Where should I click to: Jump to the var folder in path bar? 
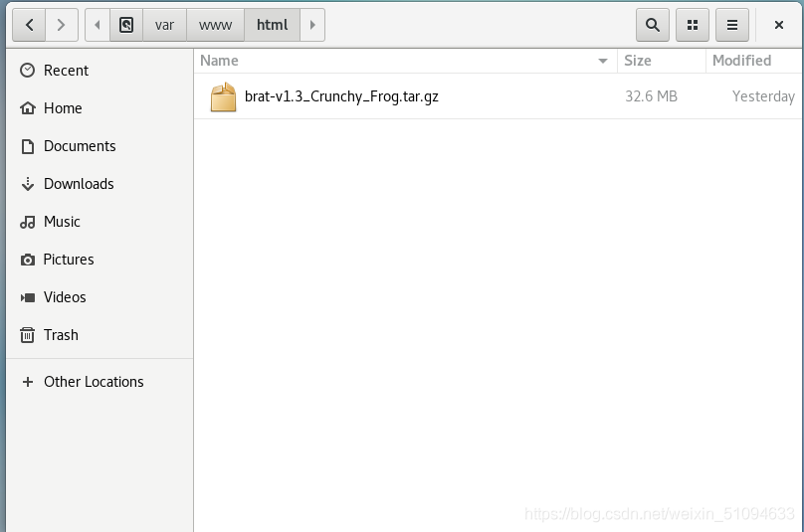[x=164, y=25]
